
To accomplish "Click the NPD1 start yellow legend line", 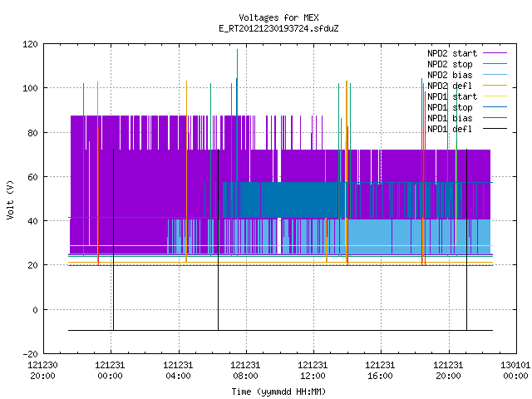I will (495, 96).
